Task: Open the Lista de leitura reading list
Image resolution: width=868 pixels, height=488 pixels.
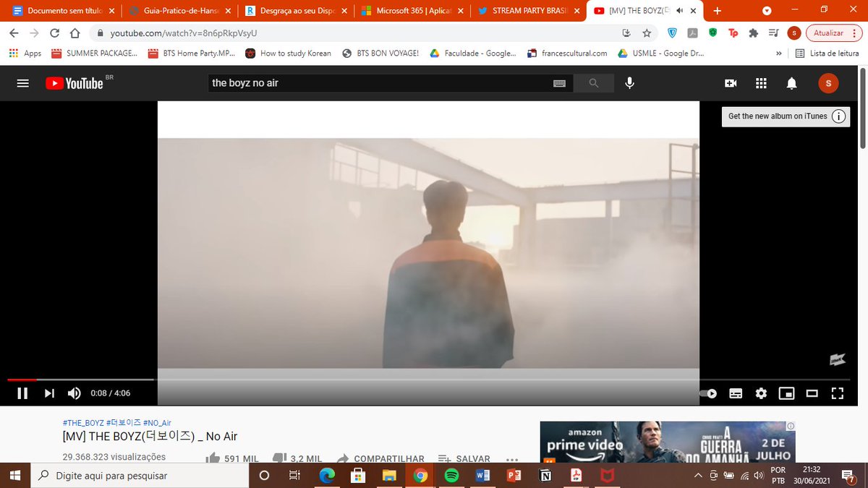Action: [x=826, y=53]
